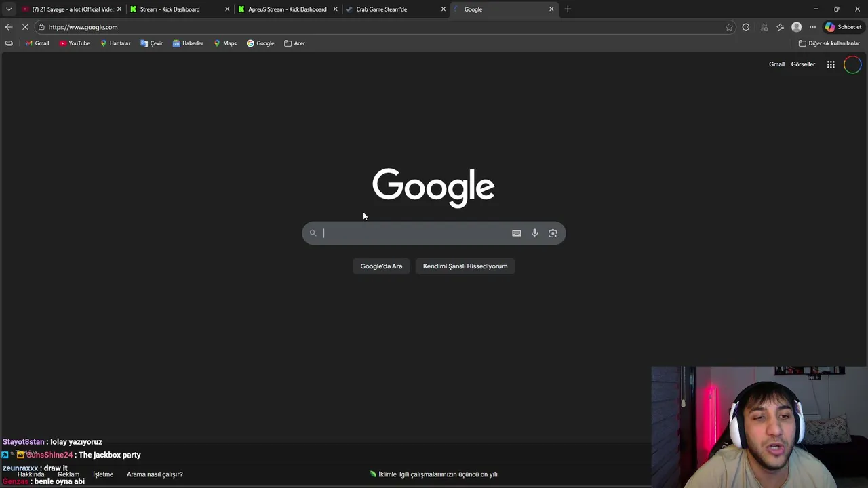Expand the tab actions chevron at top left
This screenshot has width=868, height=488.
(9, 9)
